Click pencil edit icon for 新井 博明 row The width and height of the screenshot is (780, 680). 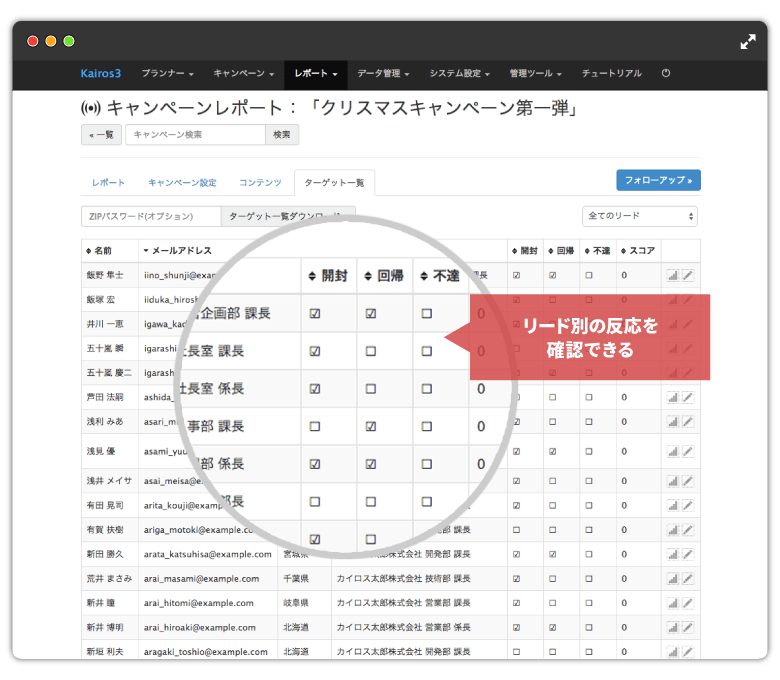(x=688, y=628)
